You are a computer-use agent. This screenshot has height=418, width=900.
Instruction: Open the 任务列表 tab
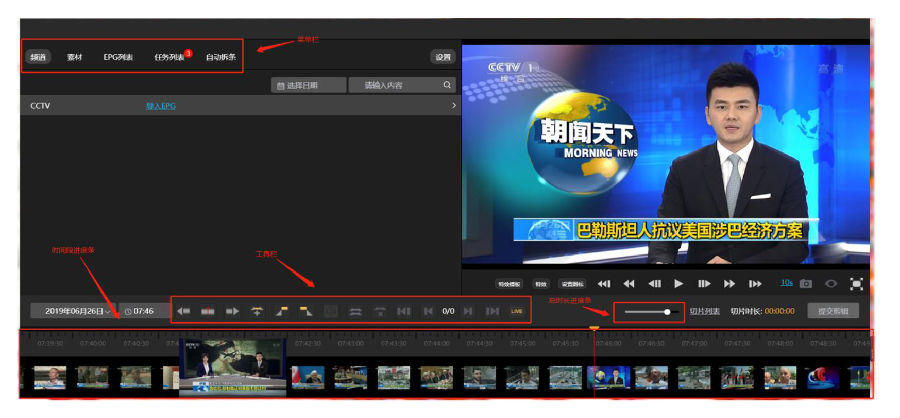(169, 57)
